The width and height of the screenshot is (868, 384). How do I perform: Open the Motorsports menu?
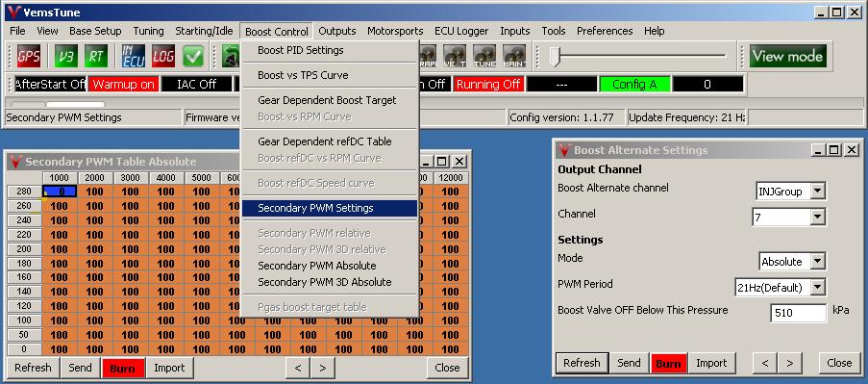pyautogui.click(x=395, y=31)
